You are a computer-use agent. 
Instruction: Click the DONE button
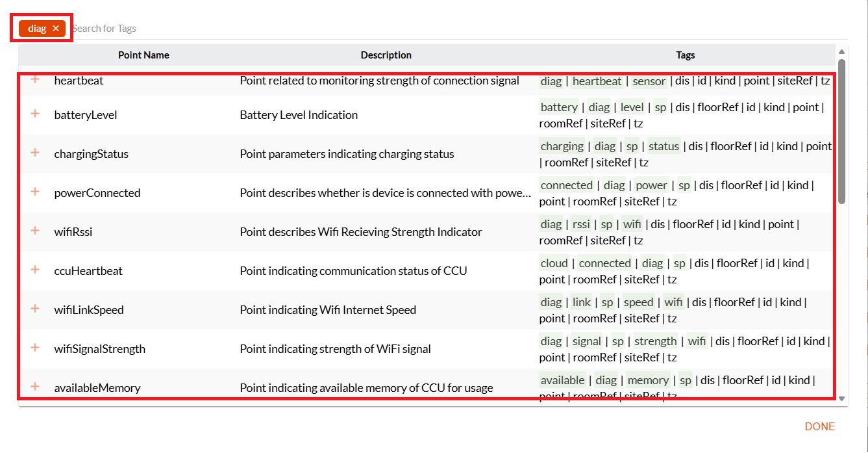coord(820,427)
